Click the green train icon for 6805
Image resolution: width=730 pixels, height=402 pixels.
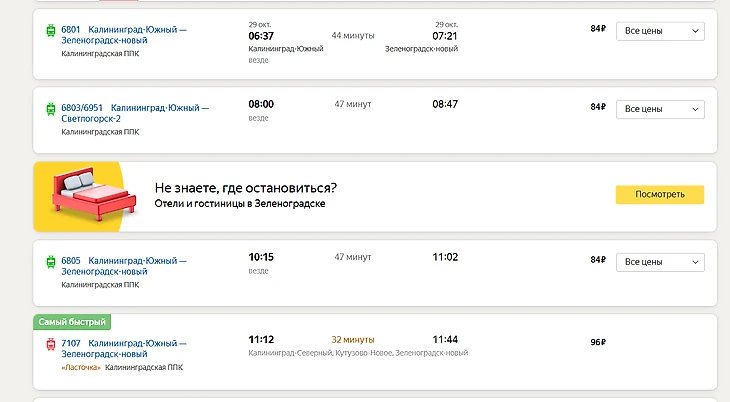tap(51, 262)
